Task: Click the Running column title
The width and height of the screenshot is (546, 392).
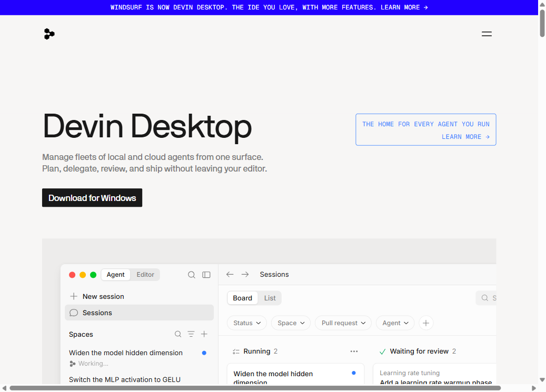Action: [256, 351]
